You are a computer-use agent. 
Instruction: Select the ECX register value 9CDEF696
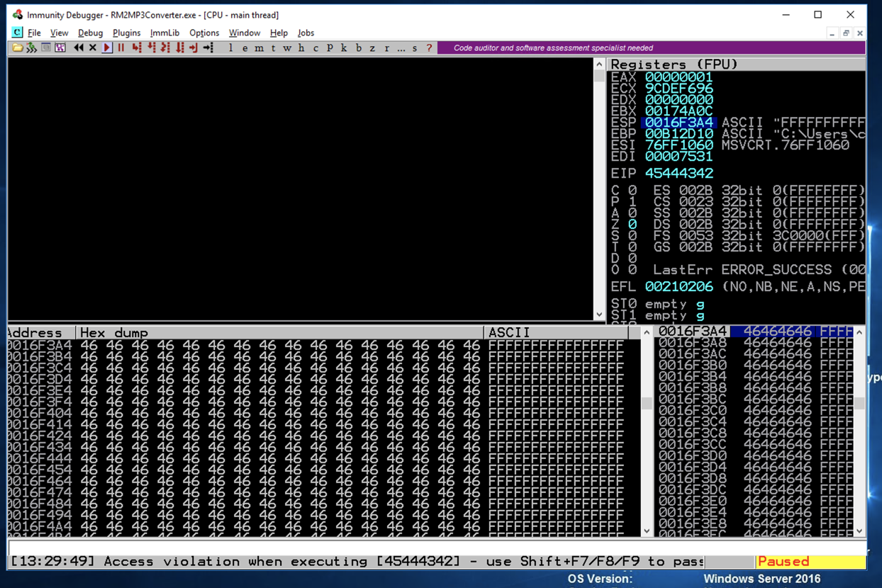click(x=679, y=88)
